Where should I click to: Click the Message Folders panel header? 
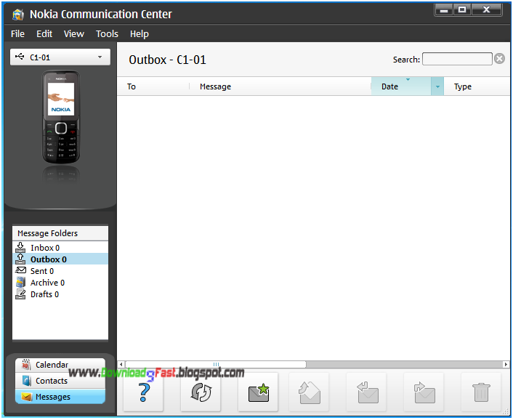(x=60, y=233)
